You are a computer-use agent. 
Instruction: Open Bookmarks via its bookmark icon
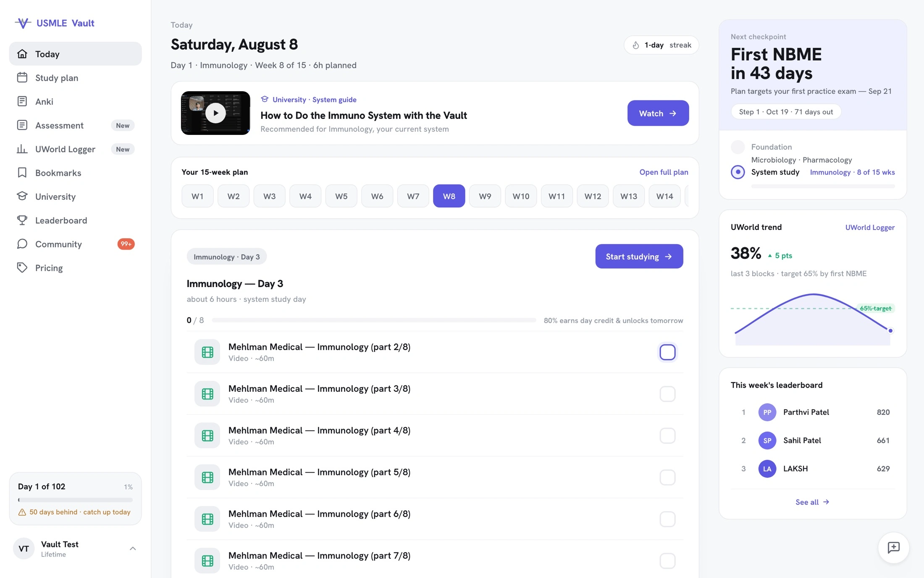[22, 172]
